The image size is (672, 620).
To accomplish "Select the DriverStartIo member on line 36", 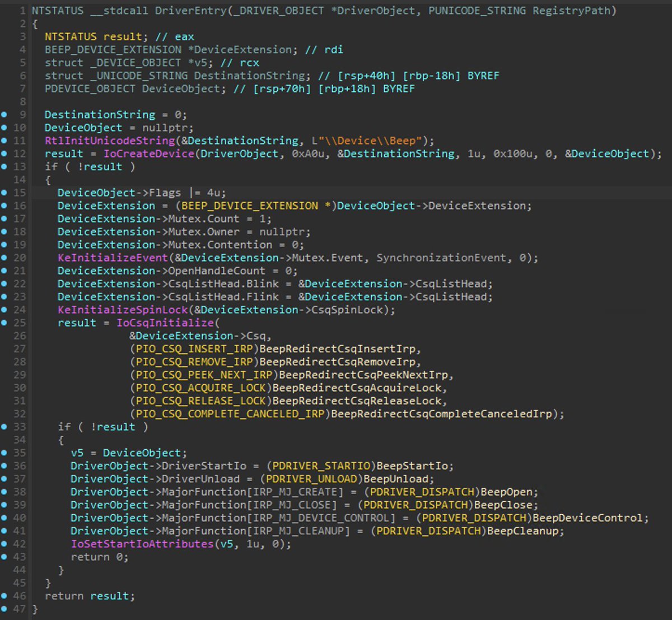I will 204,466.
